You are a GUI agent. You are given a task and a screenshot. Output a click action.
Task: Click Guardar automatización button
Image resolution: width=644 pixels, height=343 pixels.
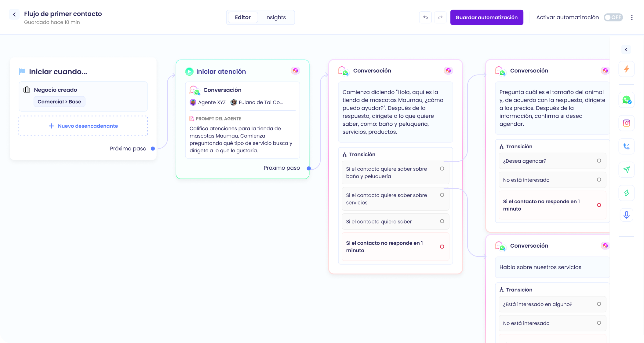pos(486,17)
